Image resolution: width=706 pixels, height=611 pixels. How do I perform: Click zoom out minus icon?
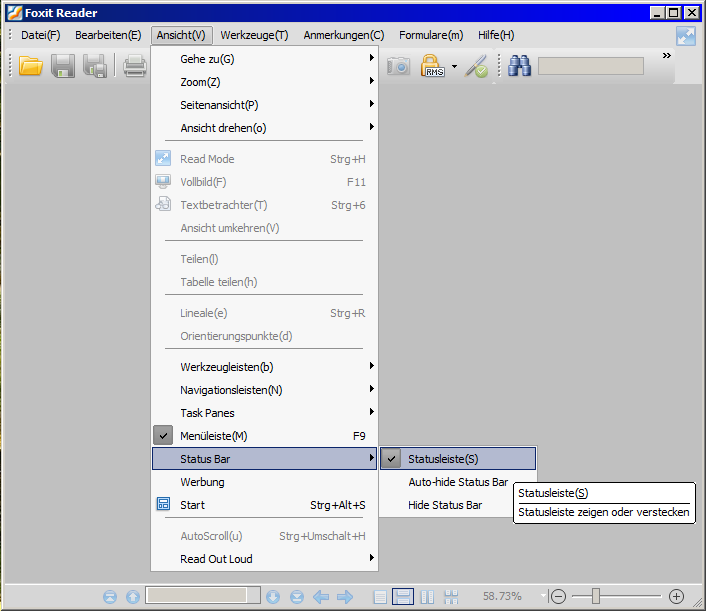pos(558,597)
